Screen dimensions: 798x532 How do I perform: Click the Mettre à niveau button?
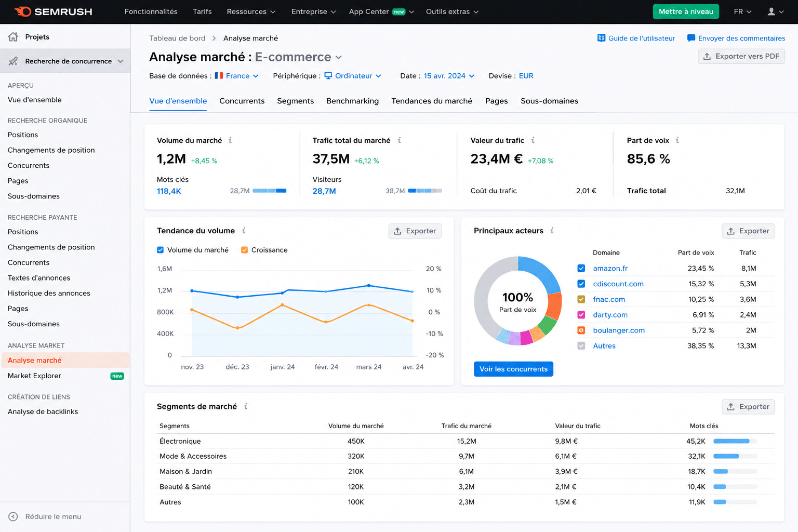686,11
